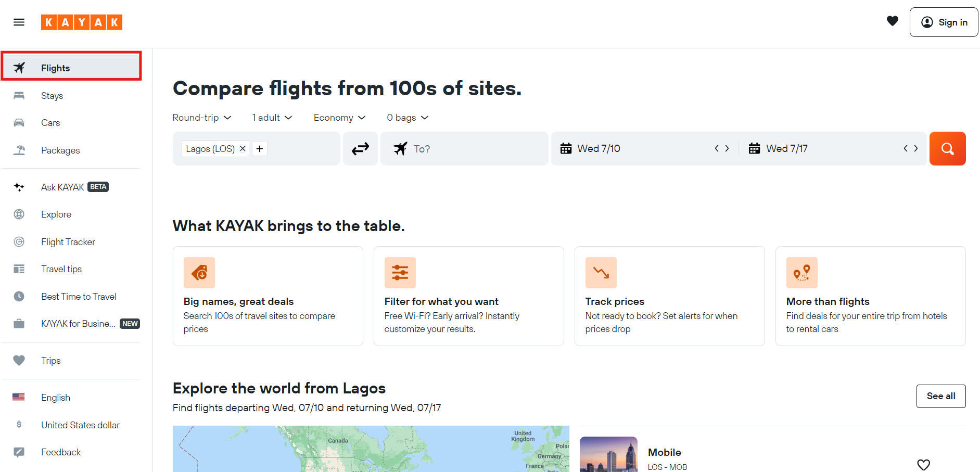Click the Feedback pencil icon
980x472 pixels.
click(x=19, y=452)
